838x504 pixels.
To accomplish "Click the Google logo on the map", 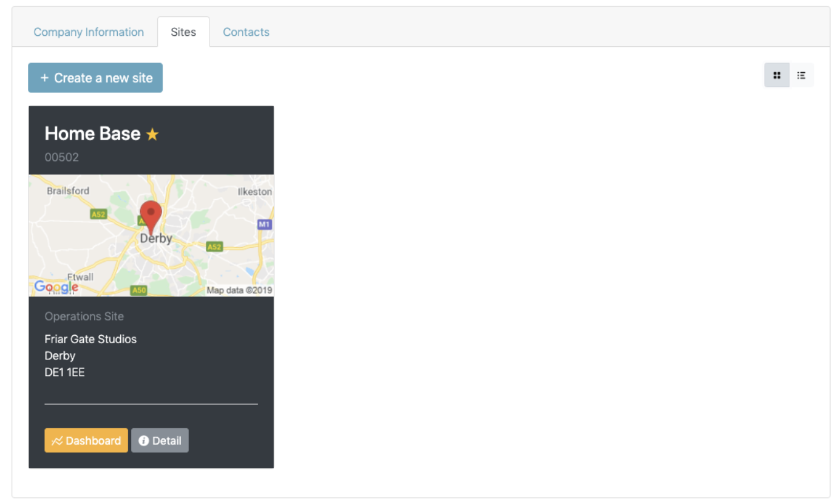I will tap(56, 287).
